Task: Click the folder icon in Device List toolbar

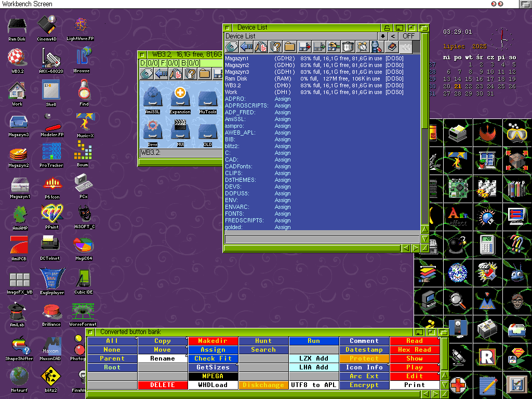Action: coord(289,47)
